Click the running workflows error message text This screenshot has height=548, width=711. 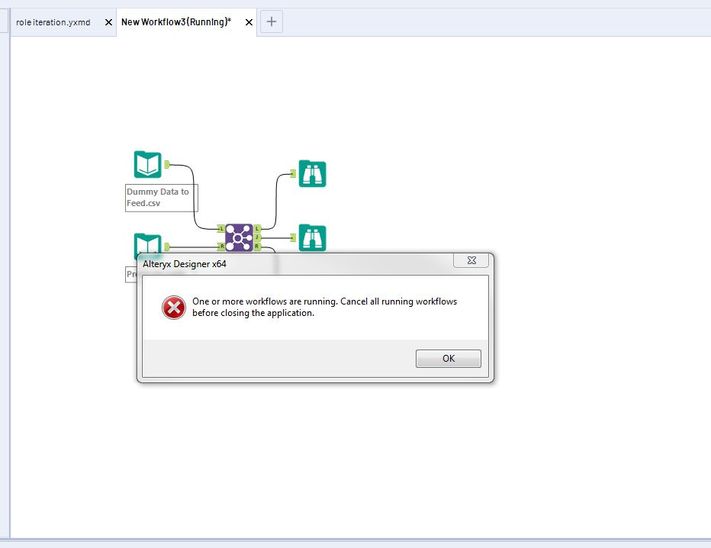point(325,307)
